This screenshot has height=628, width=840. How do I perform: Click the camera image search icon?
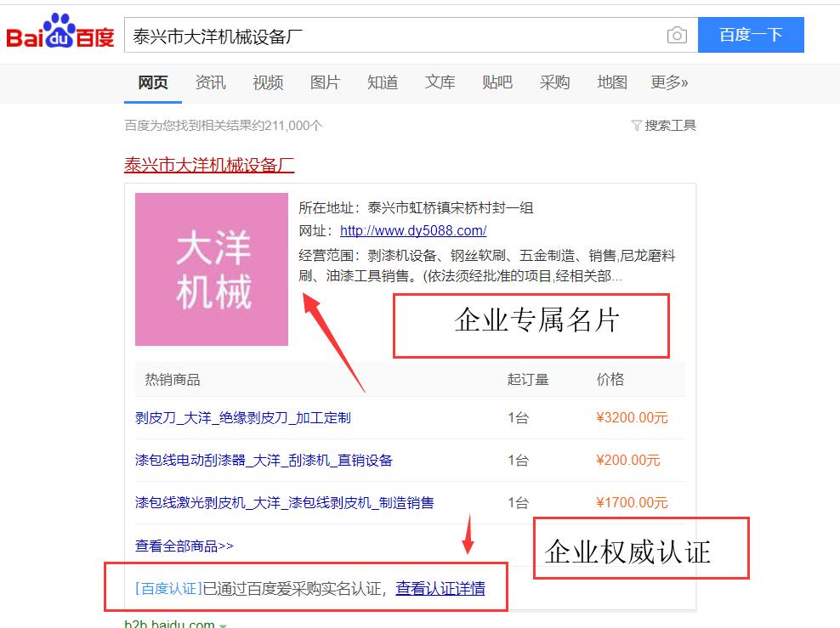677,36
